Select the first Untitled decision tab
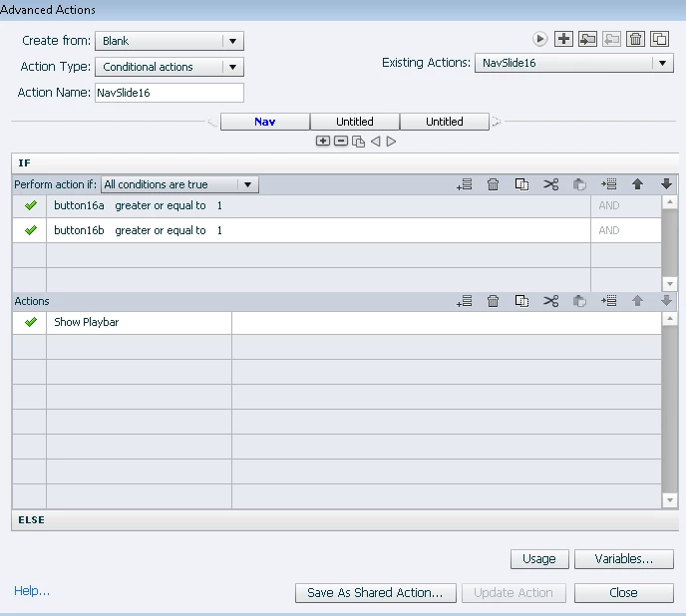 pyautogui.click(x=355, y=122)
